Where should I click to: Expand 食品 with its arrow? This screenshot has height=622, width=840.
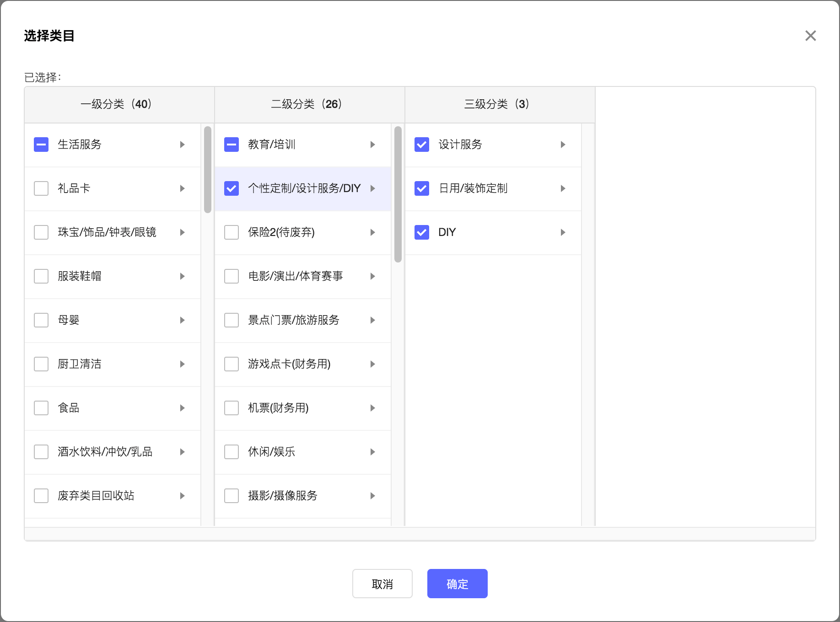tap(183, 408)
